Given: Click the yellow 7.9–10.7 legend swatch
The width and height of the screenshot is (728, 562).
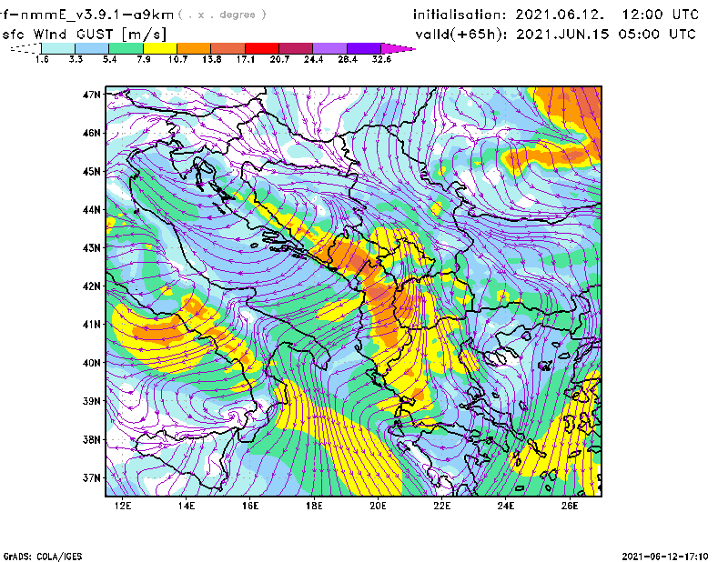Looking at the screenshot, I should pos(160,48).
